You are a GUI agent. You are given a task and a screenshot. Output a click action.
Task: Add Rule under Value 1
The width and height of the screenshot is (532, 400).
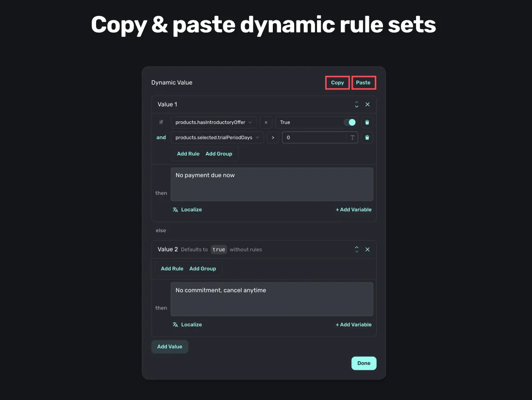188,154
